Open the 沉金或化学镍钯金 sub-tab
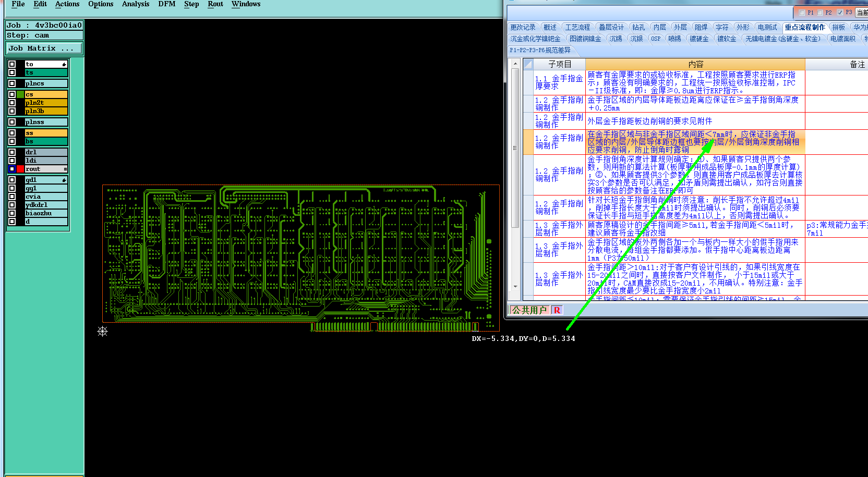This screenshot has height=477, width=868. click(x=535, y=39)
